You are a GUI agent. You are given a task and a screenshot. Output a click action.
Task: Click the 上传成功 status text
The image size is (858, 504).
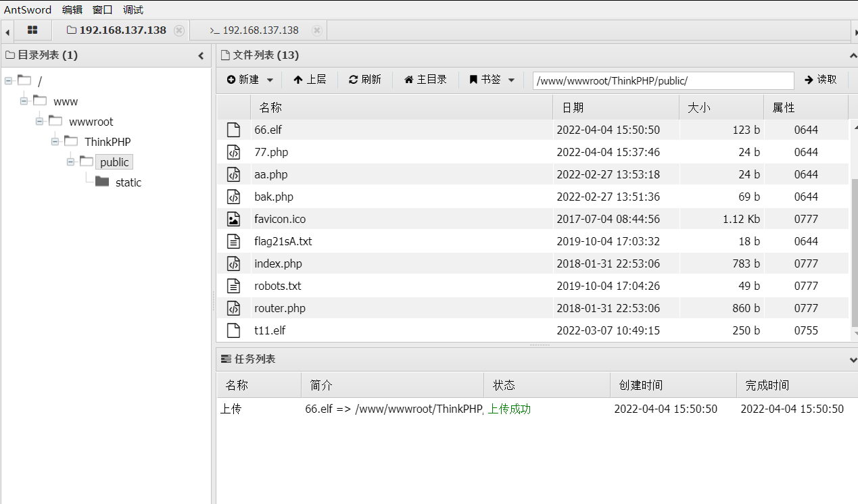click(510, 409)
